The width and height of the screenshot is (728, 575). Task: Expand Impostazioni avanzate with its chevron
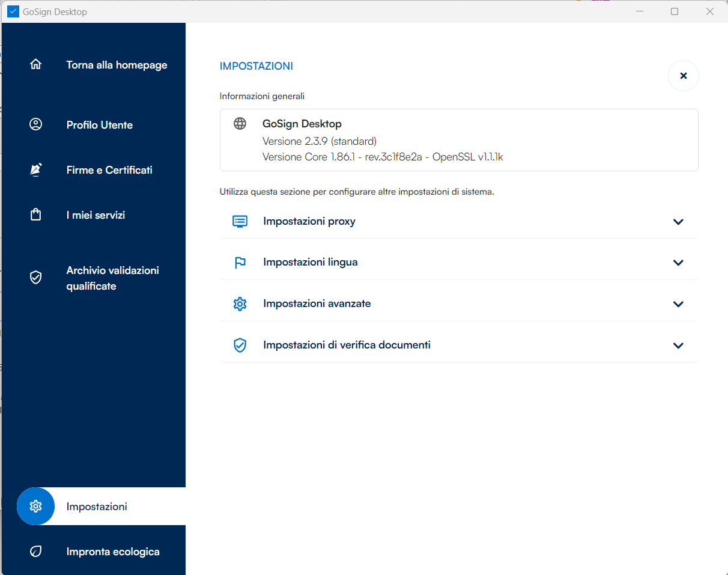[x=678, y=304]
